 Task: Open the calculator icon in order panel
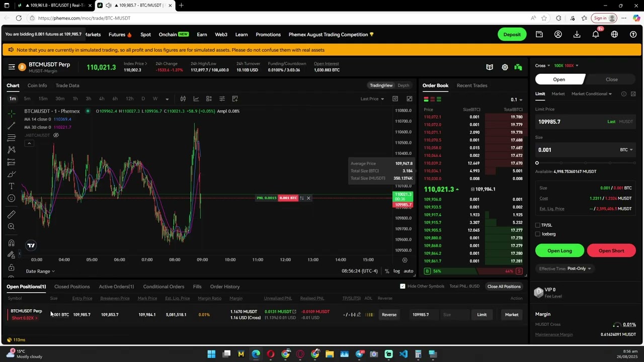point(633,94)
